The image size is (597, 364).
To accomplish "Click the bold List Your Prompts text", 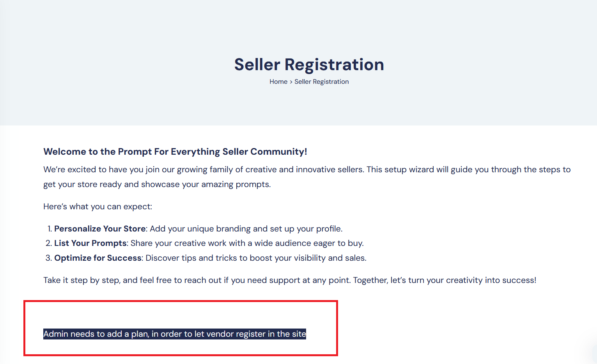I will pyautogui.click(x=90, y=243).
